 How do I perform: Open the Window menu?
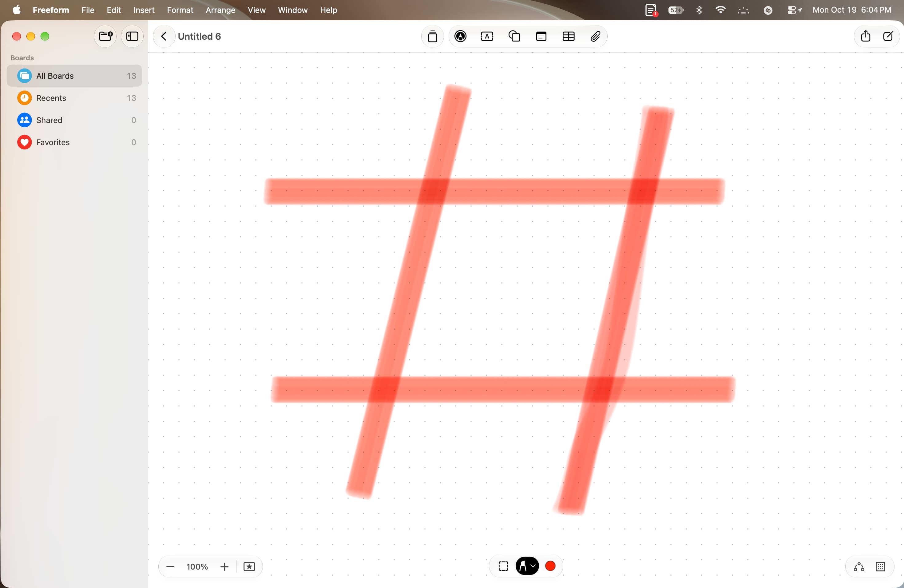click(292, 10)
